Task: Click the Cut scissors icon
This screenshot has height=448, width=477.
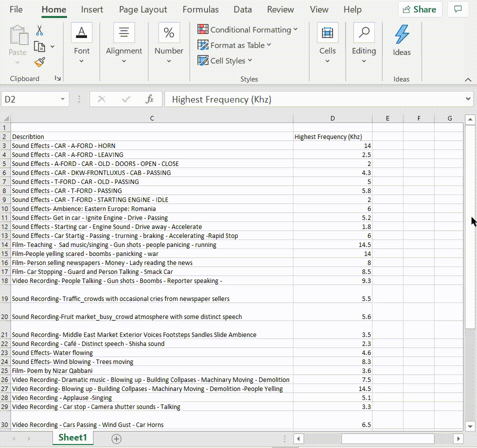Action: (x=39, y=30)
